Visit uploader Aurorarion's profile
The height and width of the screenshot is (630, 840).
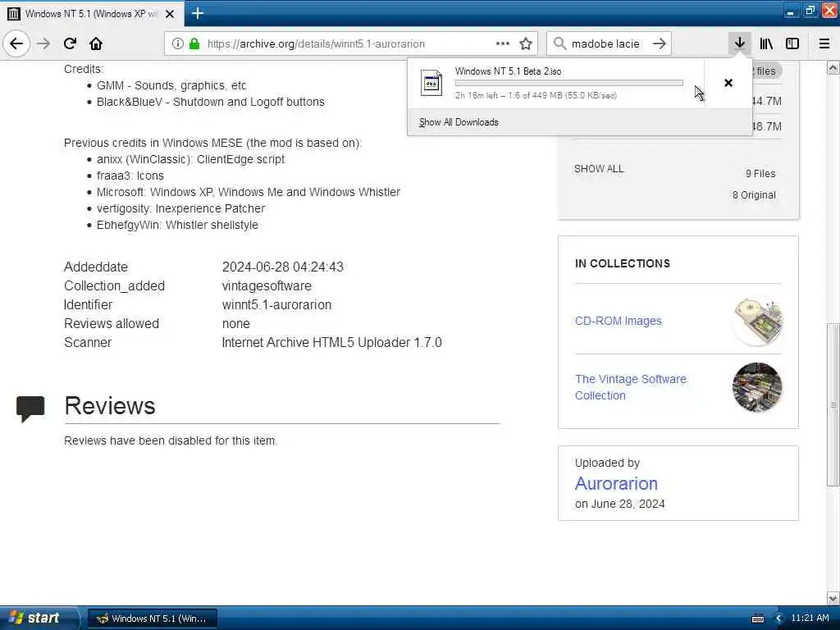616,483
